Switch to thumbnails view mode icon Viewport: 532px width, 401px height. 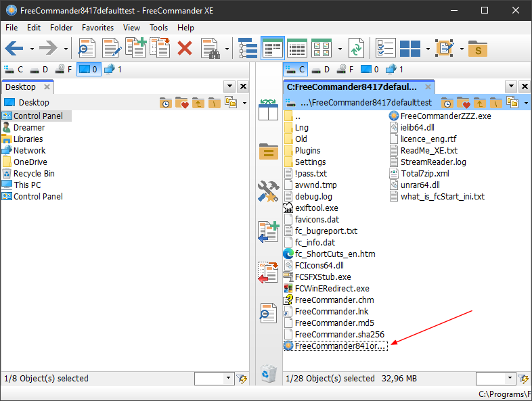pos(322,49)
